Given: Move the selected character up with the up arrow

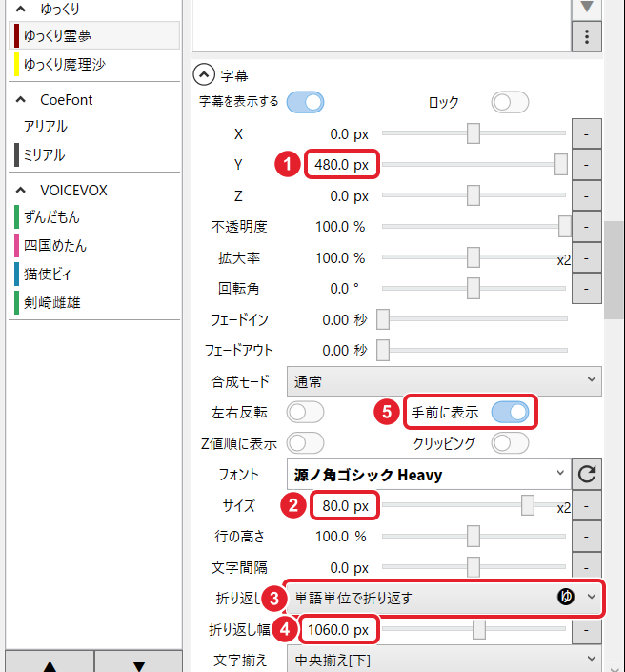Looking at the screenshot, I should coord(50,662).
